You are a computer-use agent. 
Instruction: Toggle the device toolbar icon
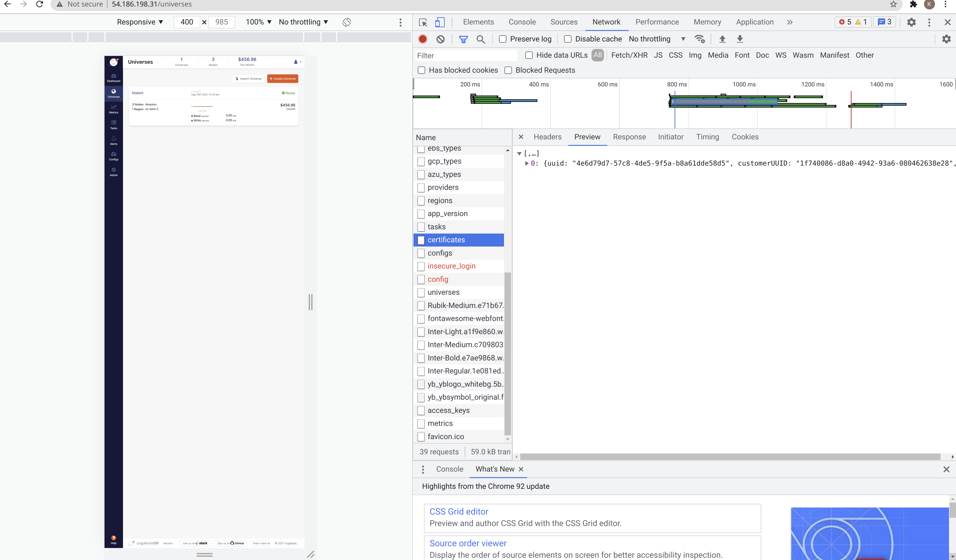440,22
